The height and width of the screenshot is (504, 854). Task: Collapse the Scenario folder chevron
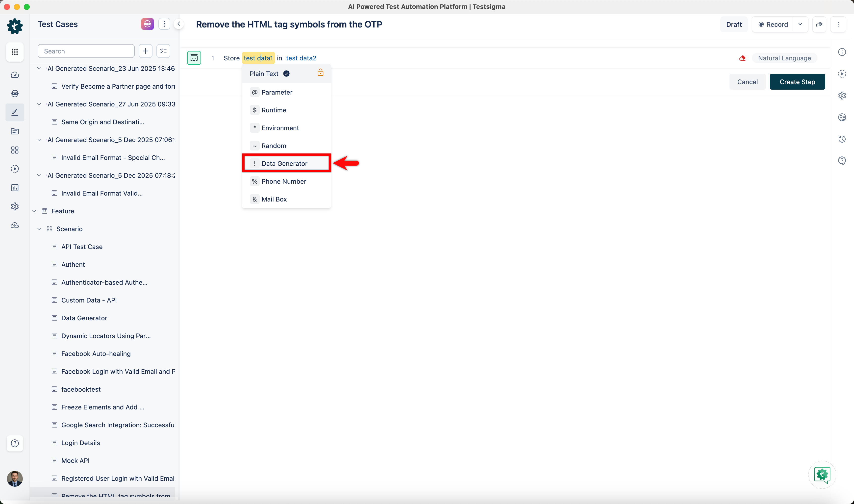39,229
